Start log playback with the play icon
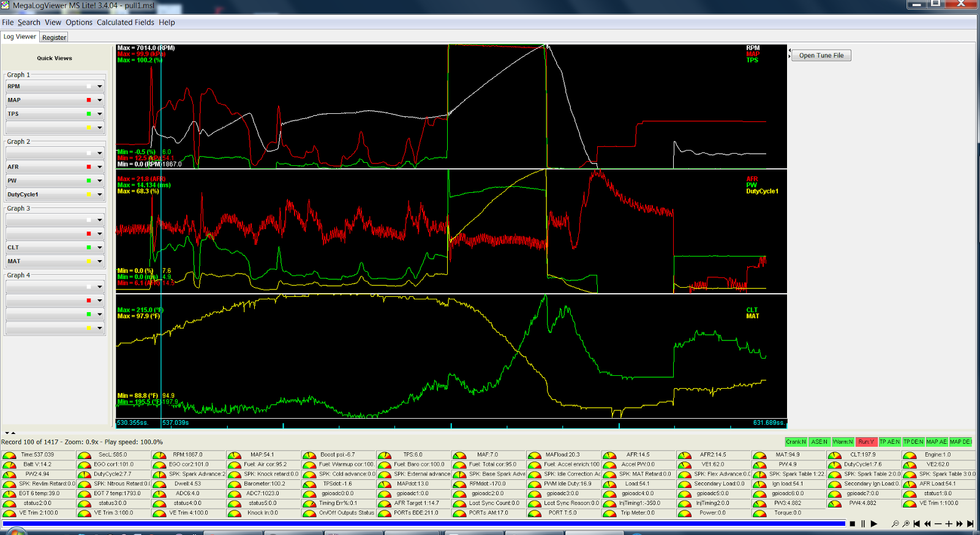 tap(874, 523)
